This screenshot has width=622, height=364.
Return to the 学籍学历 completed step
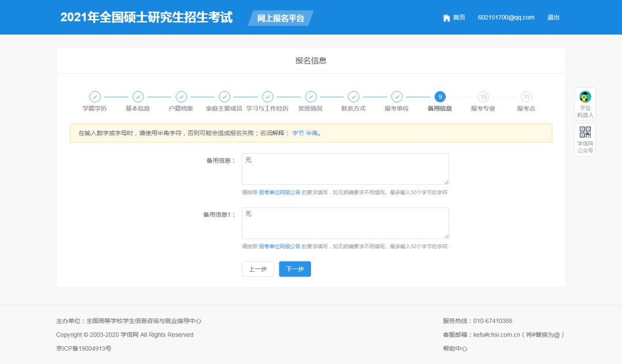(x=95, y=97)
